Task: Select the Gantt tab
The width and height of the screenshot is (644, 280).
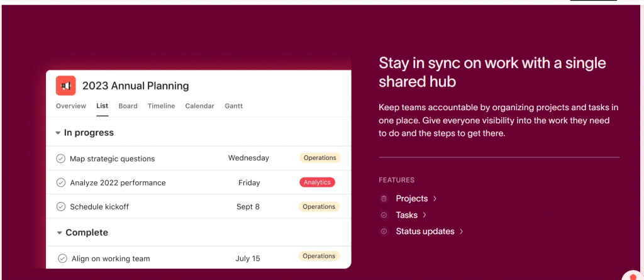Action: (x=234, y=106)
